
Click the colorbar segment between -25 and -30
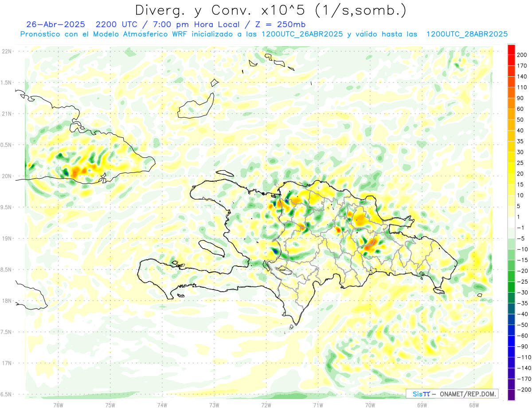512,287
